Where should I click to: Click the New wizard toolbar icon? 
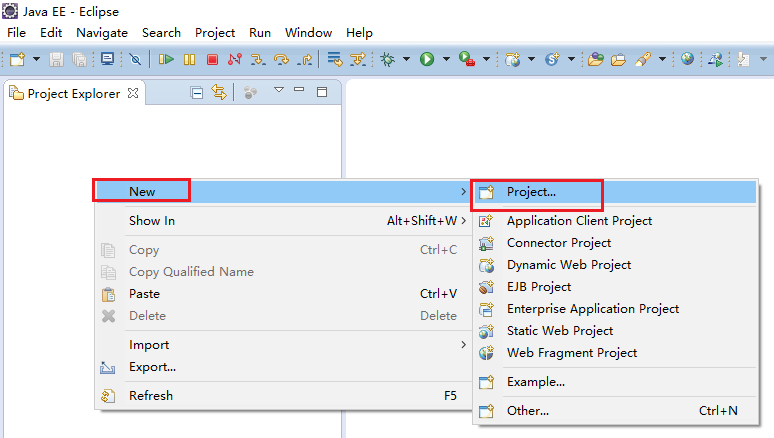17,59
